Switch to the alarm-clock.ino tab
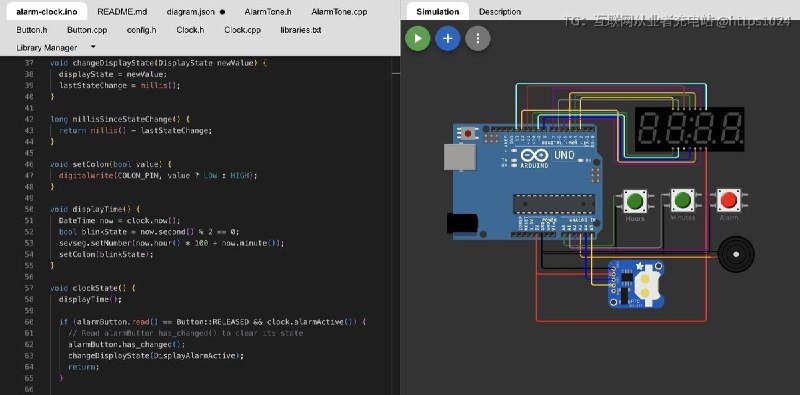This screenshot has height=395, width=800. pyautogui.click(x=47, y=11)
